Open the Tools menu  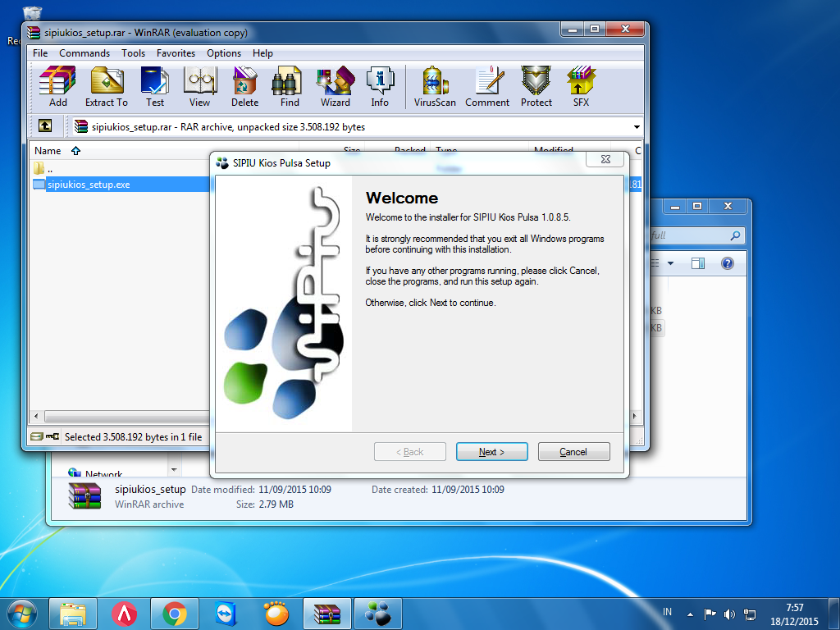[x=134, y=53]
